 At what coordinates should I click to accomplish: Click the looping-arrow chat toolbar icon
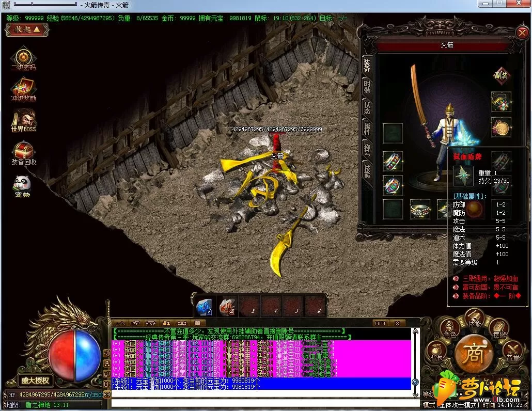point(135,323)
